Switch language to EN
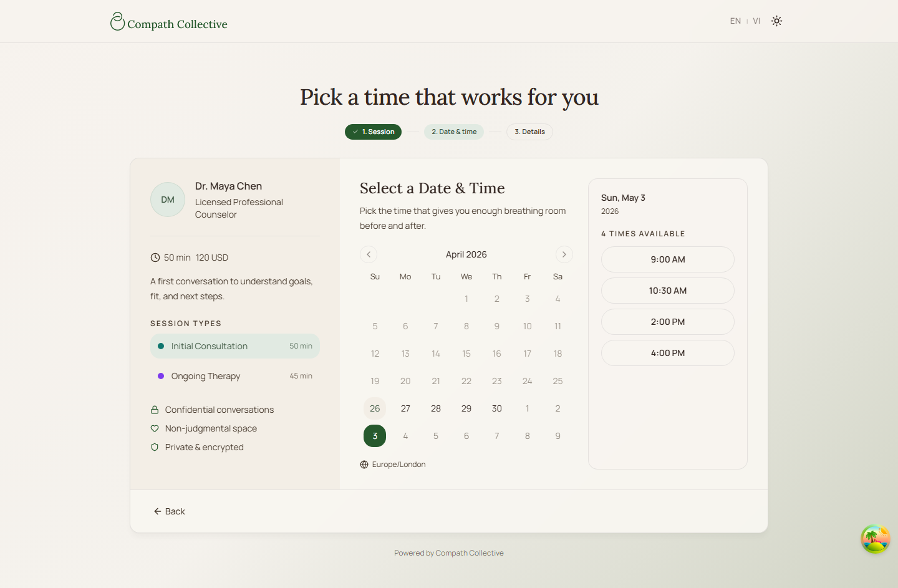Viewport: 898px width, 588px height. pyautogui.click(x=735, y=21)
